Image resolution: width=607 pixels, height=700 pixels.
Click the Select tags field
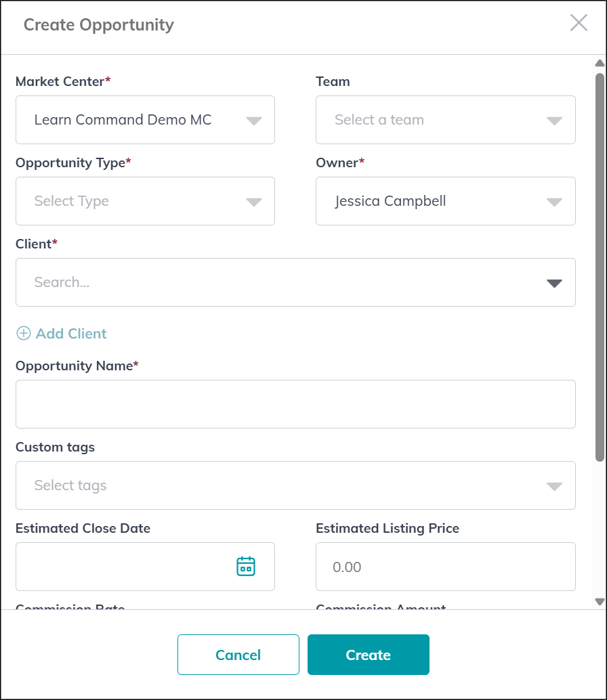click(x=278, y=485)
